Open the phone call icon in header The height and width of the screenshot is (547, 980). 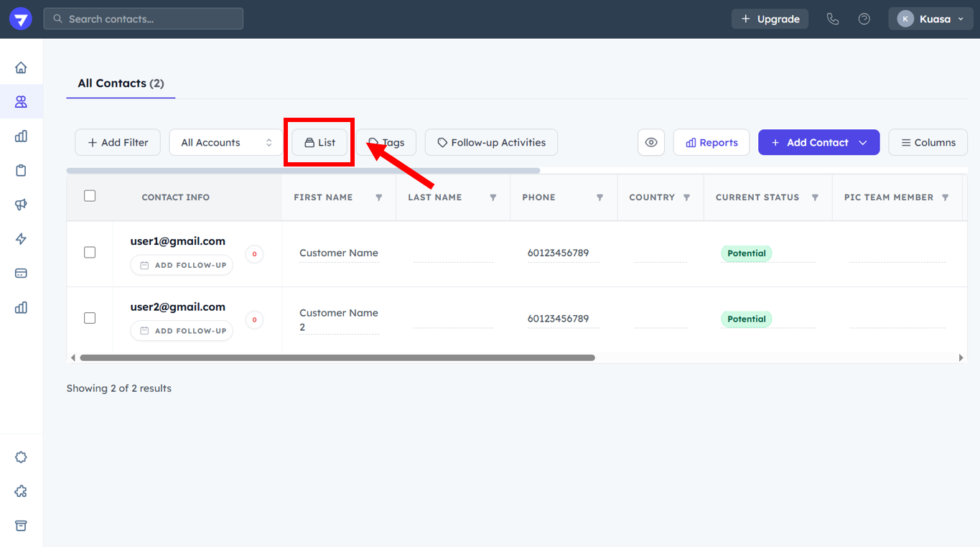click(x=833, y=19)
